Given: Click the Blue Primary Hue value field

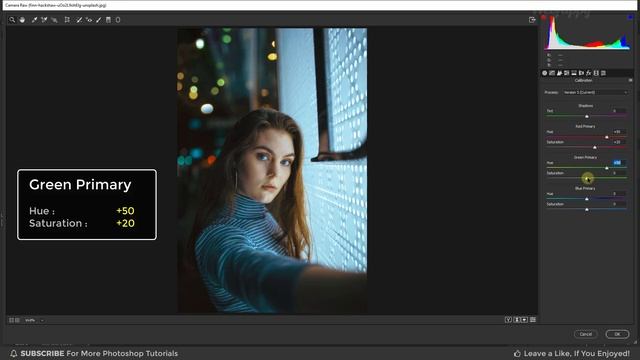Looking at the screenshot, I should (618, 194).
